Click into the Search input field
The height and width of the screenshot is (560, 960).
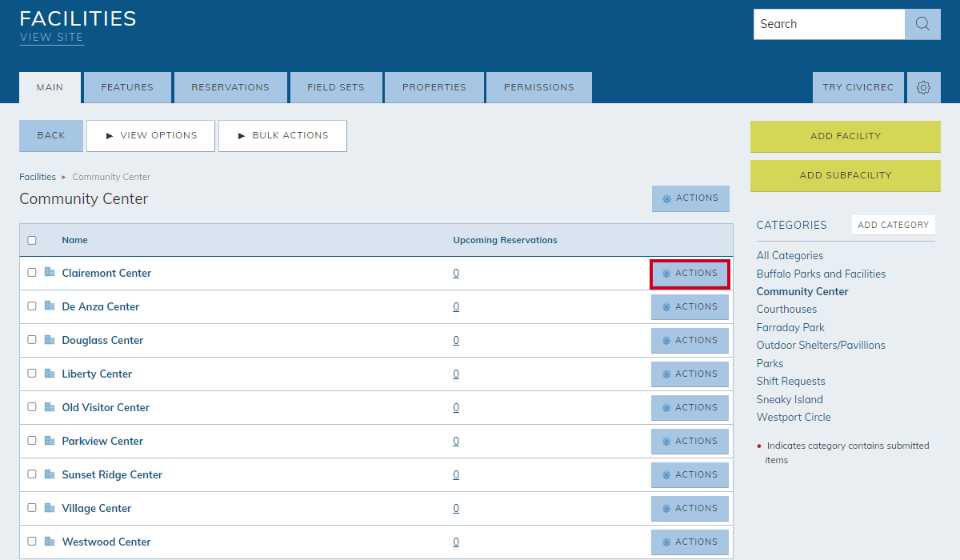829,24
